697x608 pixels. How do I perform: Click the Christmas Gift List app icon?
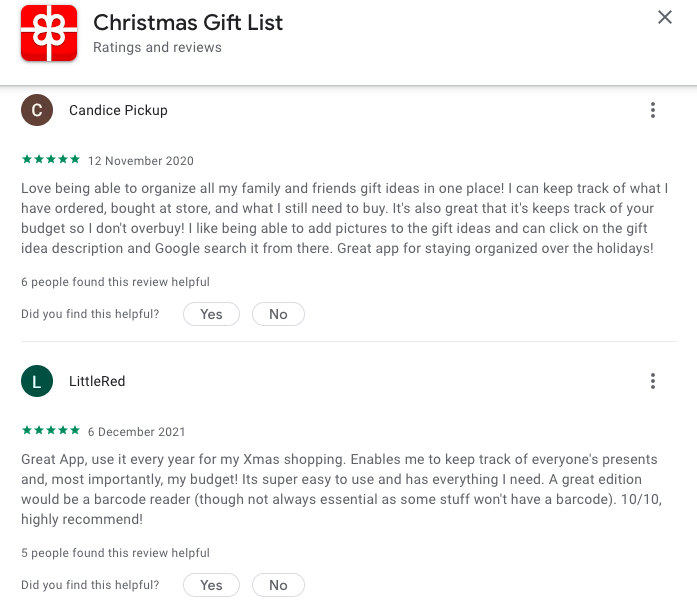coord(49,33)
